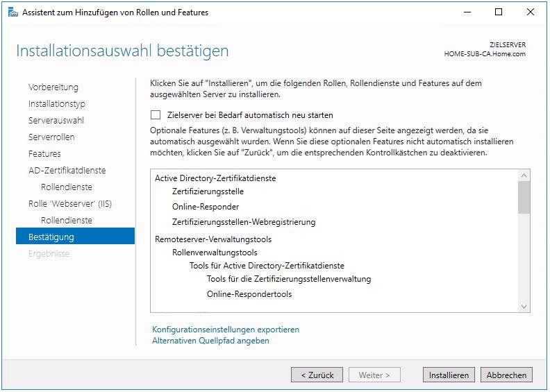Screen dimensions: 550x392
Task: Open the Serverrollen step
Action: [x=51, y=137]
